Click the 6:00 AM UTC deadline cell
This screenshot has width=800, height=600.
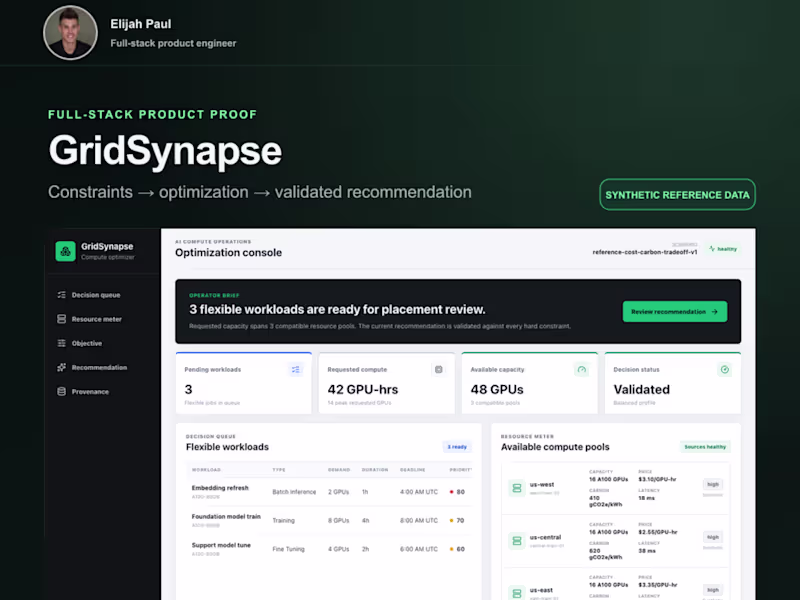(x=419, y=549)
